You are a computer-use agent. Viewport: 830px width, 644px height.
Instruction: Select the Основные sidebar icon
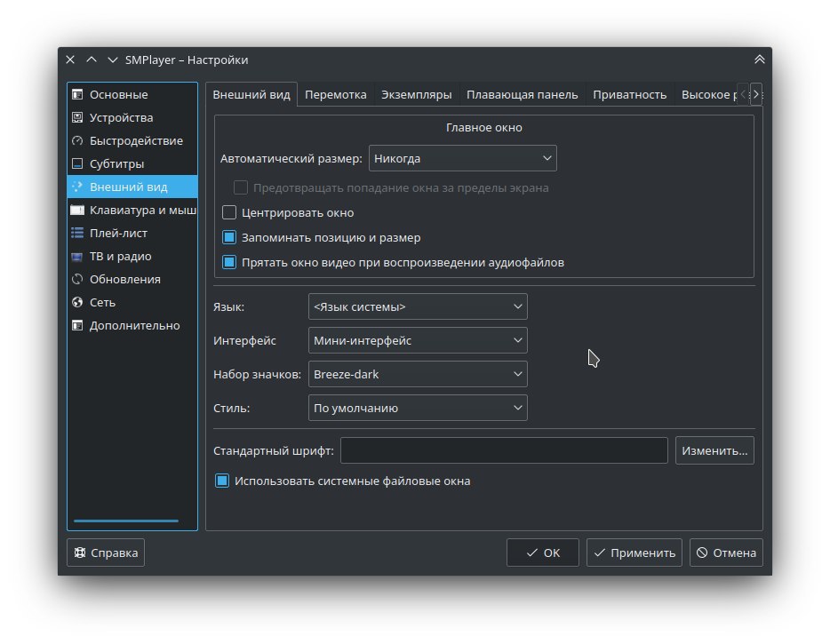77,95
